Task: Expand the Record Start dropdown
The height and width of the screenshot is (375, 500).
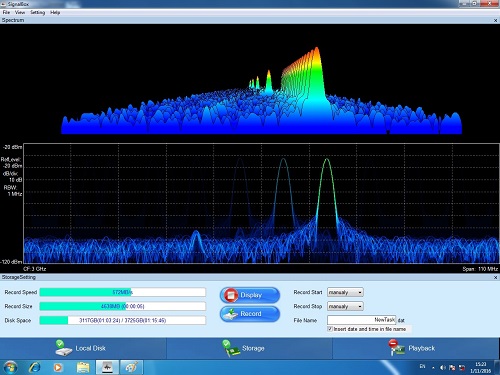Action: click(345, 292)
